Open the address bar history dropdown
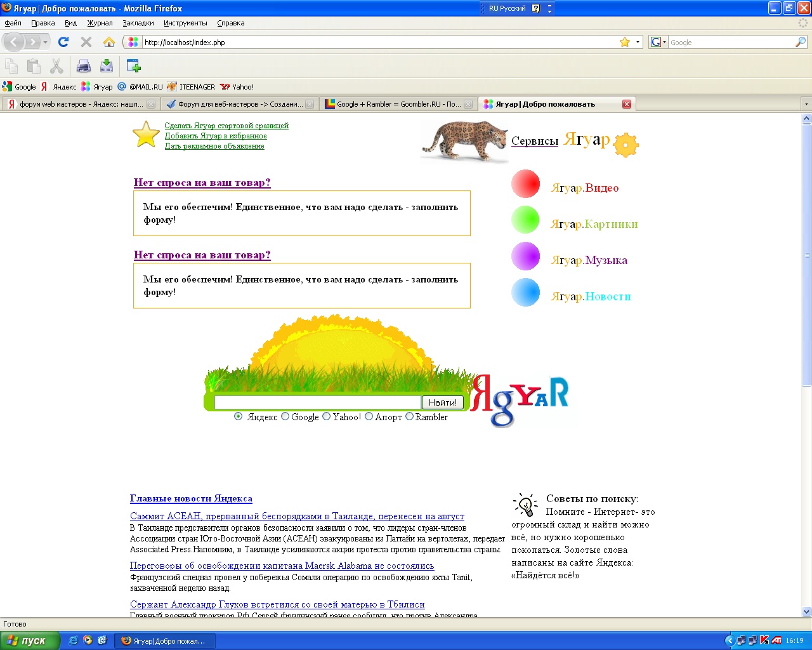The width and height of the screenshot is (812, 650). (x=638, y=43)
